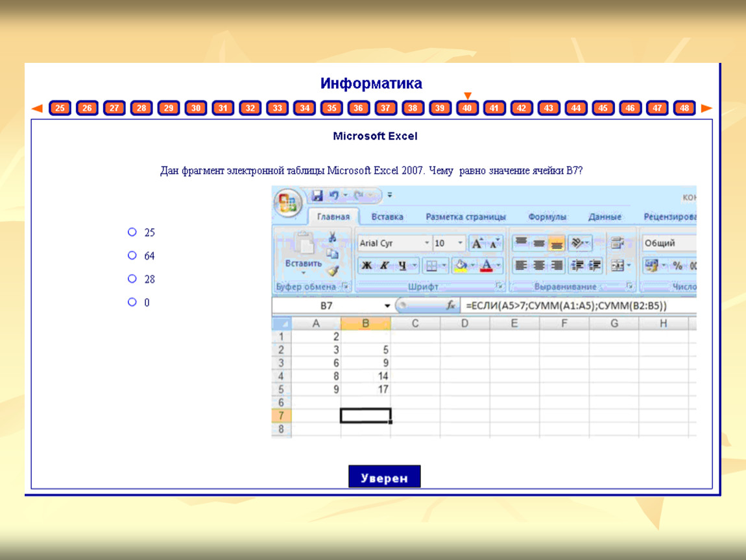Click the round Office button in Excel
This screenshot has height=560, width=746.
(x=287, y=203)
